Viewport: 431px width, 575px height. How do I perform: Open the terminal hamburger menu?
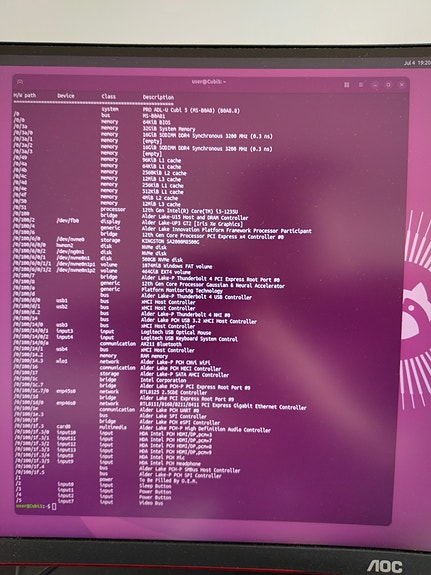click(x=361, y=85)
